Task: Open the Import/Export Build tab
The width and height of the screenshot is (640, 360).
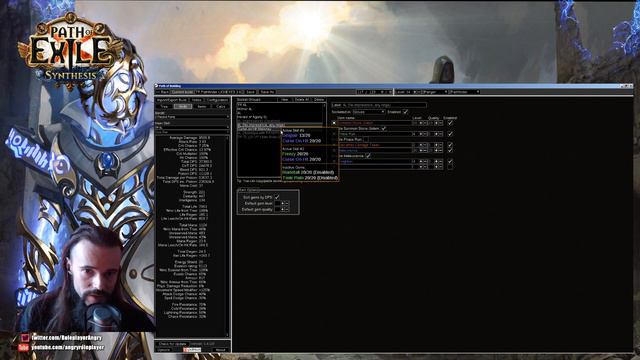Action: [x=171, y=100]
